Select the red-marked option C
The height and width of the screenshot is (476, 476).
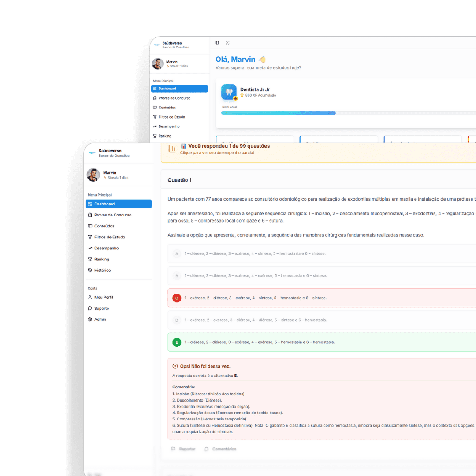(x=177, y=298)
